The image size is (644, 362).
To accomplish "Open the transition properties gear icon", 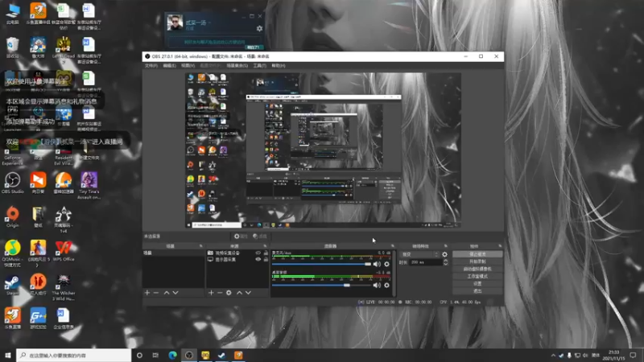I will click(444, 254).
